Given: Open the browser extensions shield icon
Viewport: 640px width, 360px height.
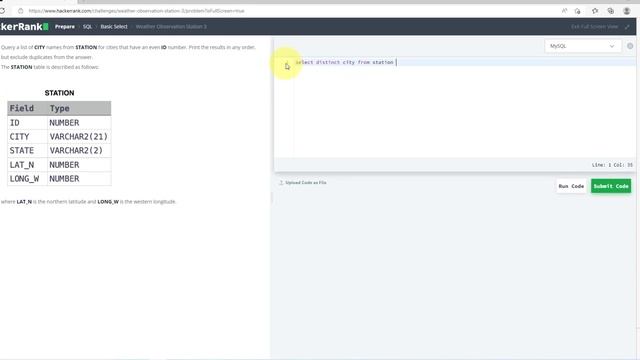Looking at the screenshot, I should pyautogui.click(x=578, y=11).
